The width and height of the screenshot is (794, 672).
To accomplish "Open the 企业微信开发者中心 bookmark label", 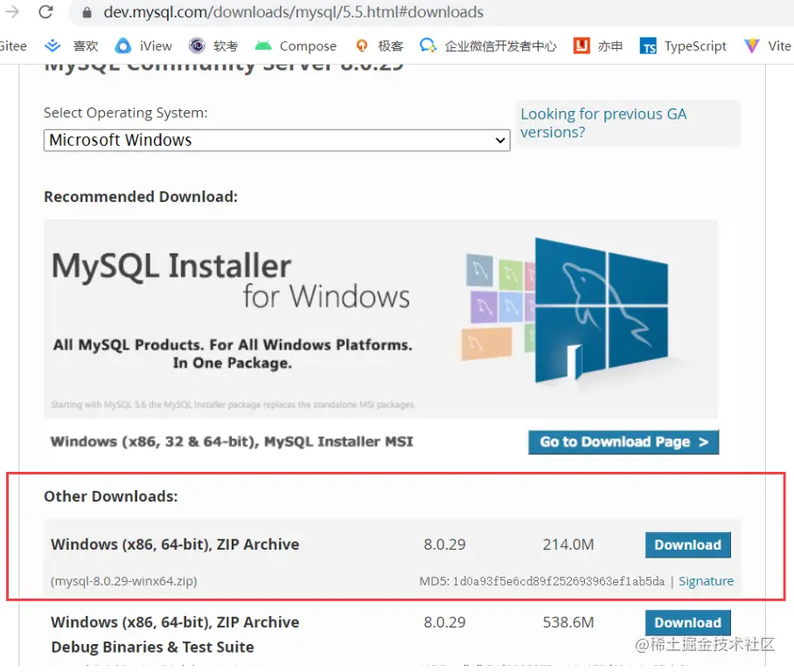I will pyautogui.click(x=500, y=46).
